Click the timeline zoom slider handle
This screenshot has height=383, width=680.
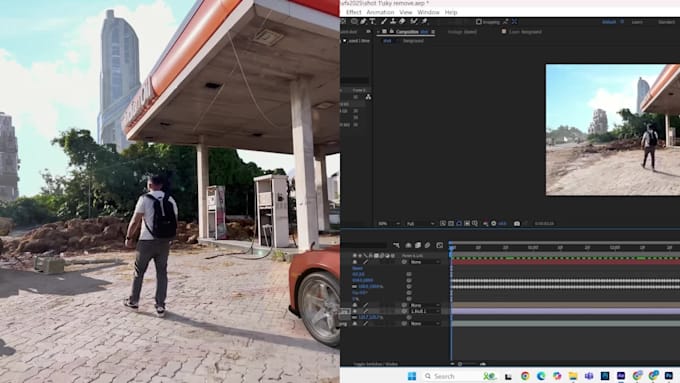[460, 364]
